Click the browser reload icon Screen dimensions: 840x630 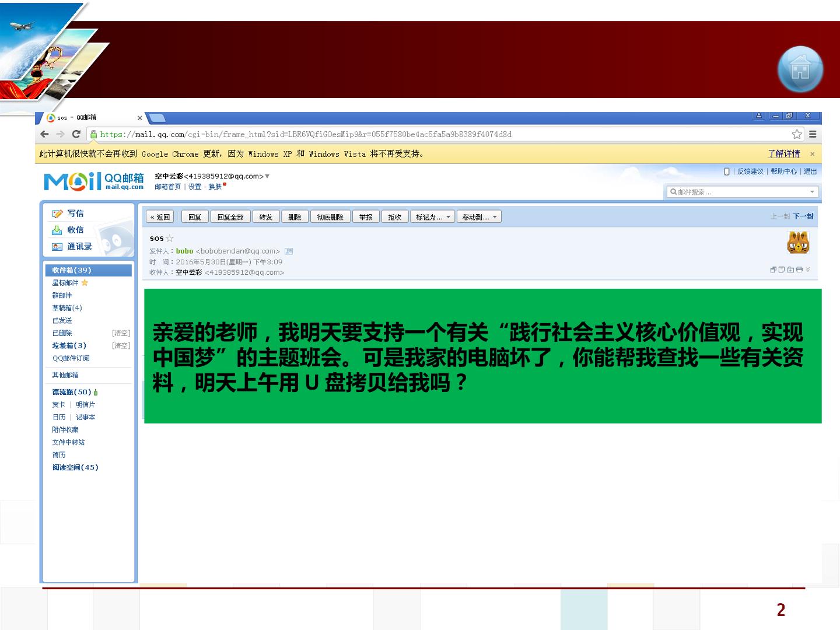(x=76, y=134)
